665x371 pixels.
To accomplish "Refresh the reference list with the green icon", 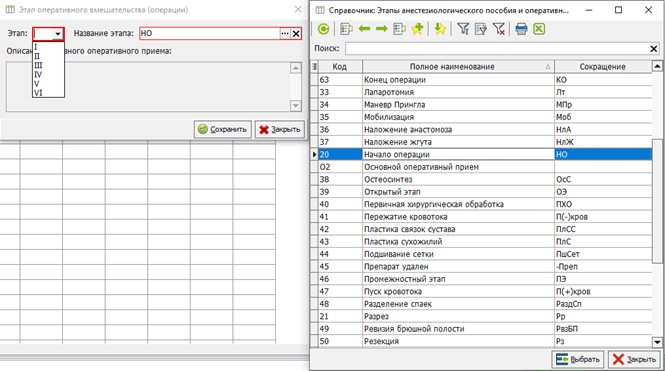I will [x=324, y=29].
